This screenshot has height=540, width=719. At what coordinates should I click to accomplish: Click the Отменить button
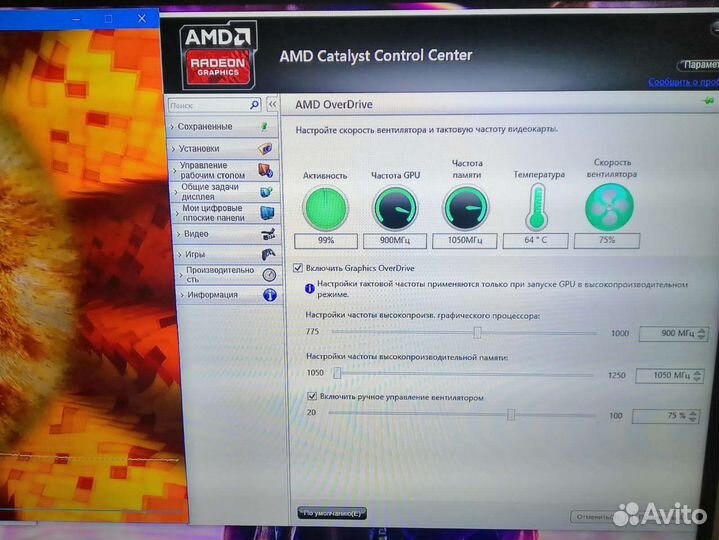593,517
